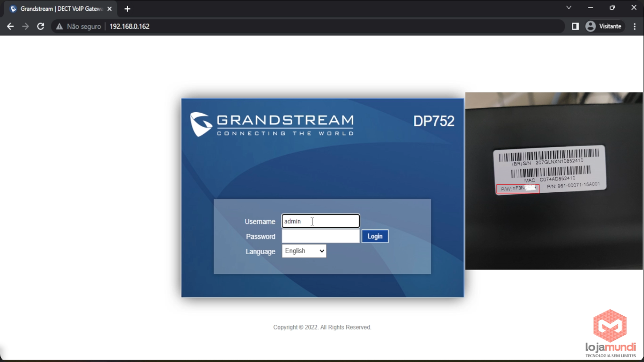Minimize the browser window
Screen dimensions: 644x362
tap(590, 8)
